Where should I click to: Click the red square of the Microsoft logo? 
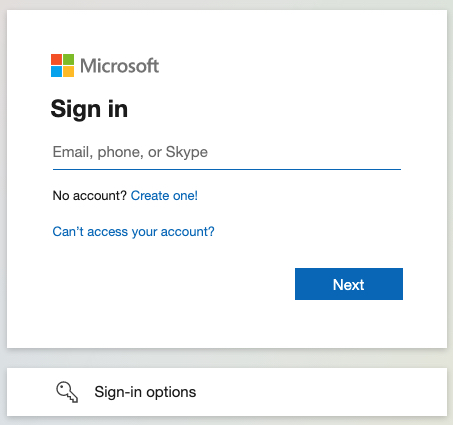[56, 59]
